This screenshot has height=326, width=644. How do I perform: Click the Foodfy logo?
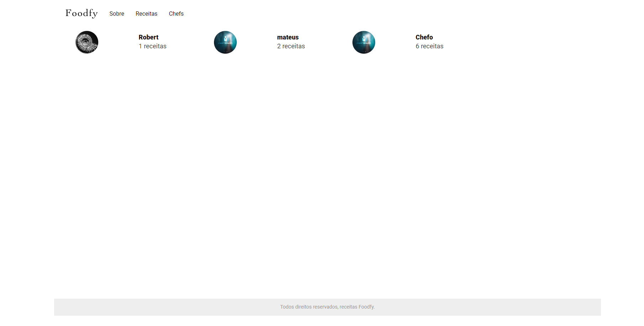(x=82, y=14)
